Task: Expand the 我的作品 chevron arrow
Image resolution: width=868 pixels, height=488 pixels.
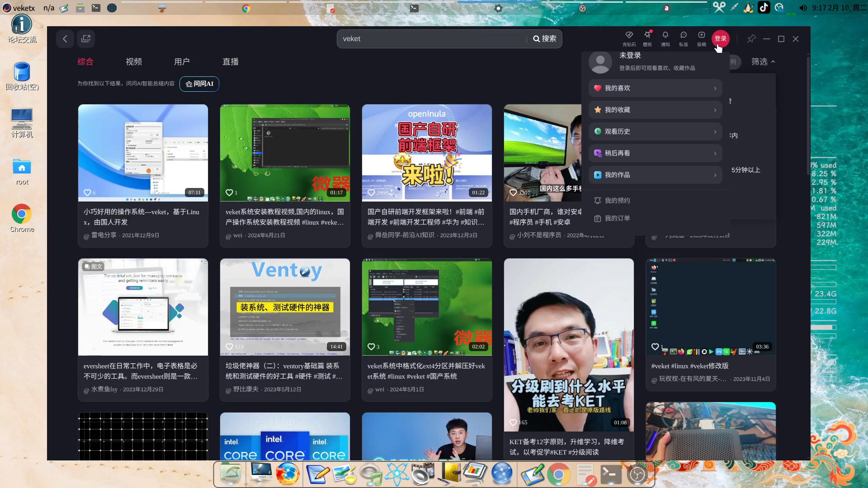Action: click(715, 175)
